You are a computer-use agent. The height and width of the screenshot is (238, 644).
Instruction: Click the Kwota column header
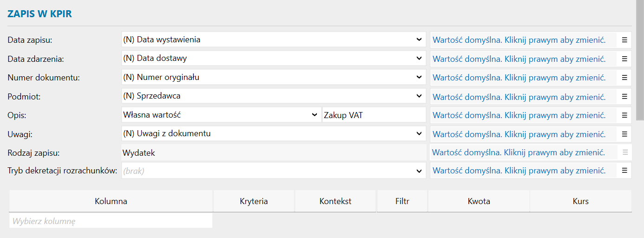pyautogui.click(x=479, y=201)
